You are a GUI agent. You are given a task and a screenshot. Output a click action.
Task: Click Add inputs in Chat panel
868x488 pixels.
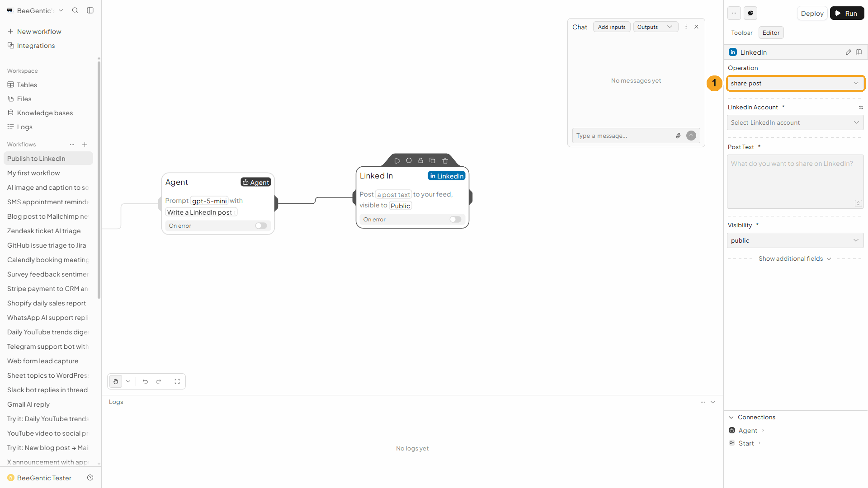pyautogui.click(x=612, y=27)
